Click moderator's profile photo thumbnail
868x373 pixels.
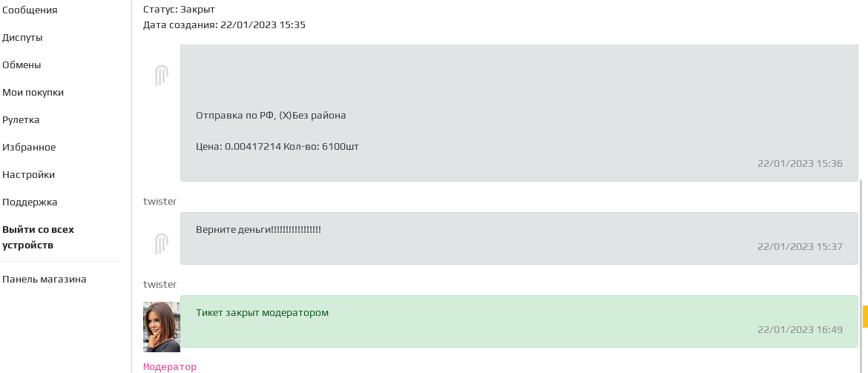pos(162,326)
